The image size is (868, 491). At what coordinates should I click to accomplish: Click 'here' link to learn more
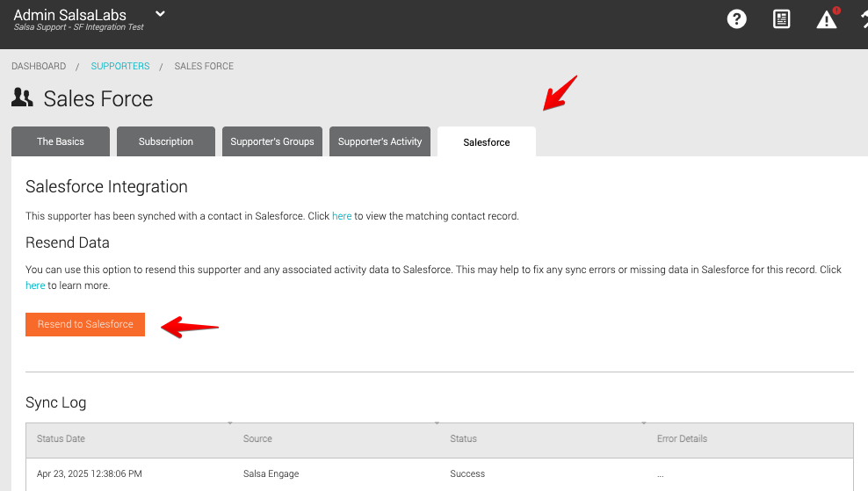35,285
